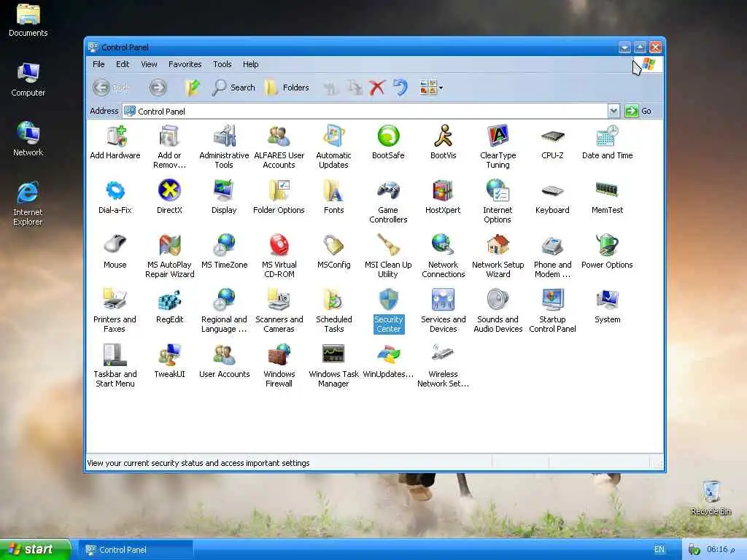Open Mouse settings icon
747x560 pixels.
tap(115, 252)
